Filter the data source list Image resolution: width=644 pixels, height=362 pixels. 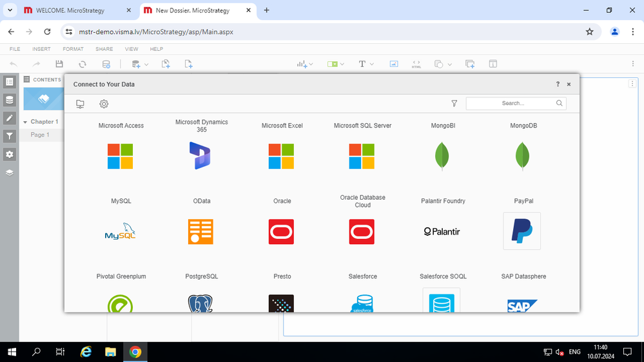[454, 104]
